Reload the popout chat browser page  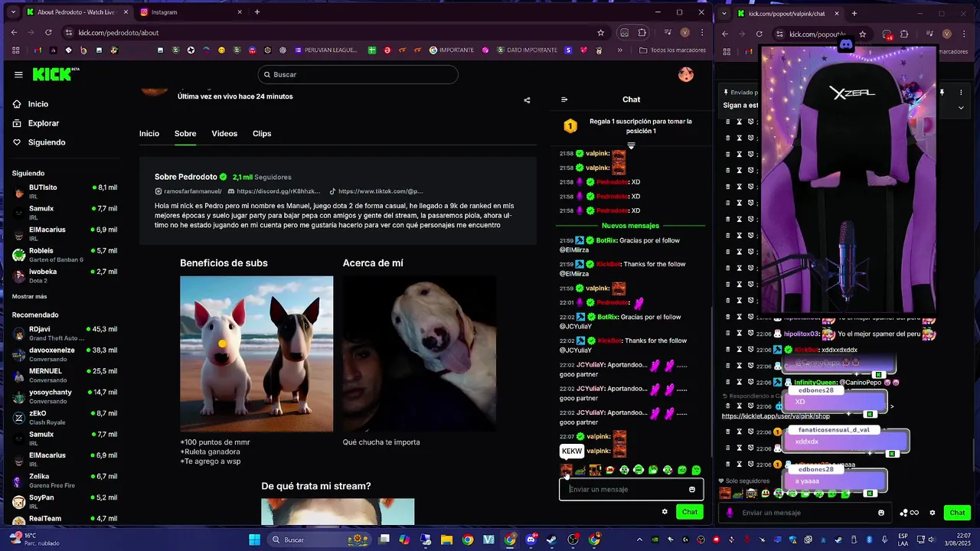click(x=759, y=34)
